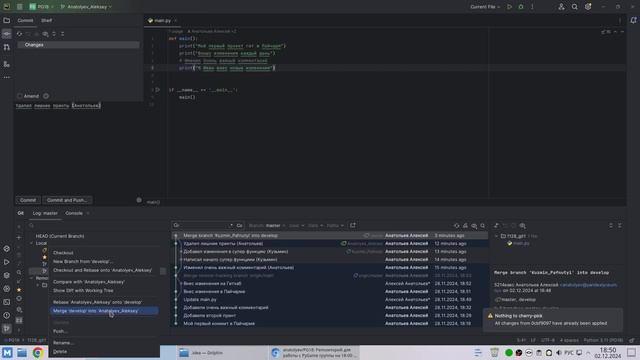Choose Show Diff with Working Tree
The image size is (640, 360).
pos(83,290)
